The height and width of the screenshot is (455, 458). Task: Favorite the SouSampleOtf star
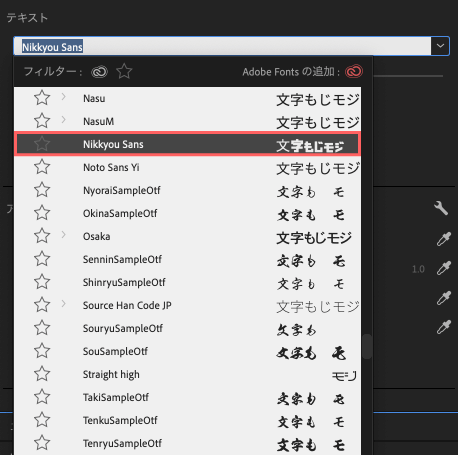(42, 351)
